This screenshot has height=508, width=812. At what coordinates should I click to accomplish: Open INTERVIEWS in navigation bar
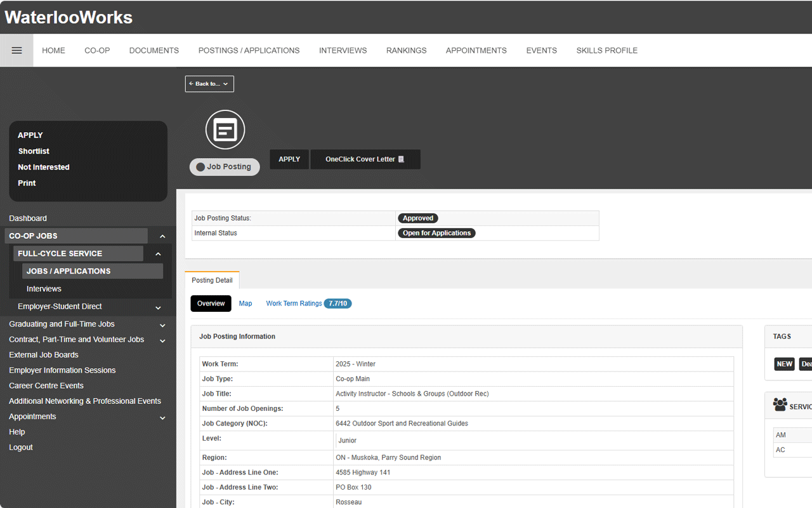(343, 50)
